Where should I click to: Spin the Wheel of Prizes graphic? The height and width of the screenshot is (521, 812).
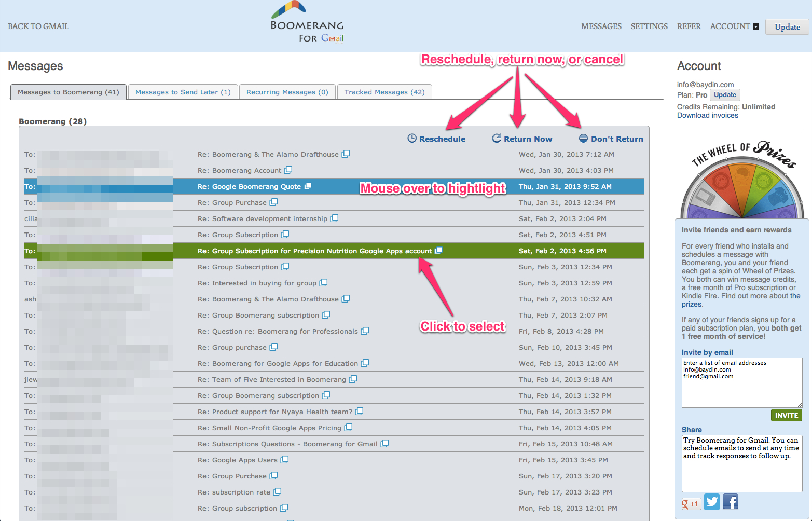[743, 181]
